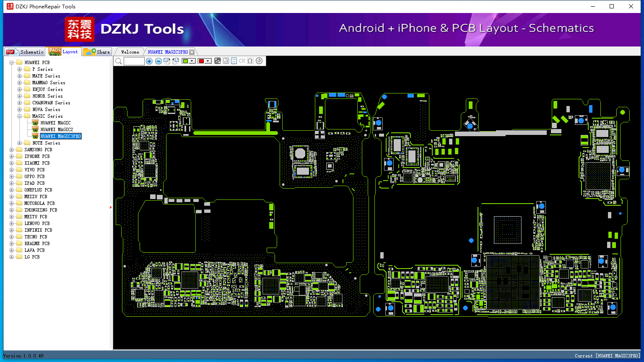Screen dimensions: 644x362
Task: Expand the ENJOY Series folder
Action: point(20,89)
